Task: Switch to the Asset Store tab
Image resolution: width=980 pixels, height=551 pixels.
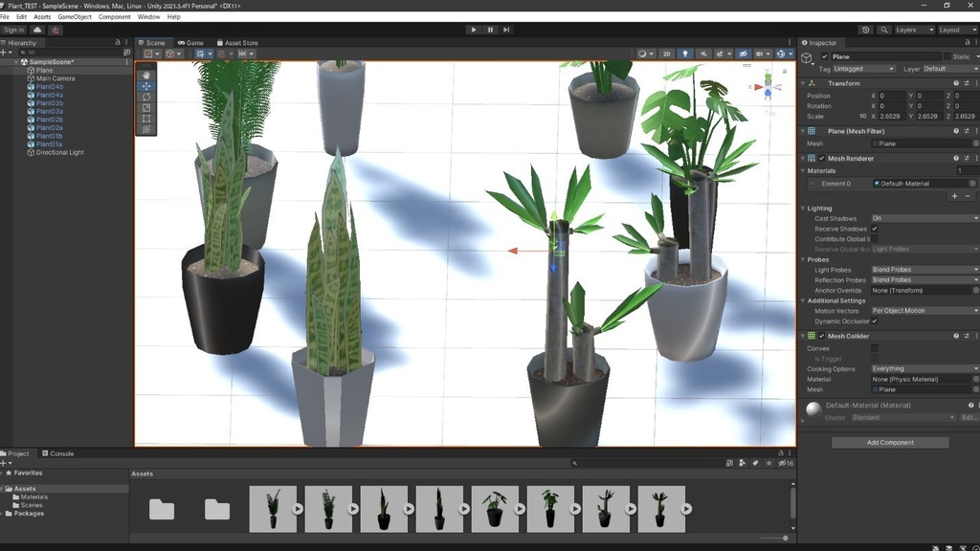Action: 235,42
